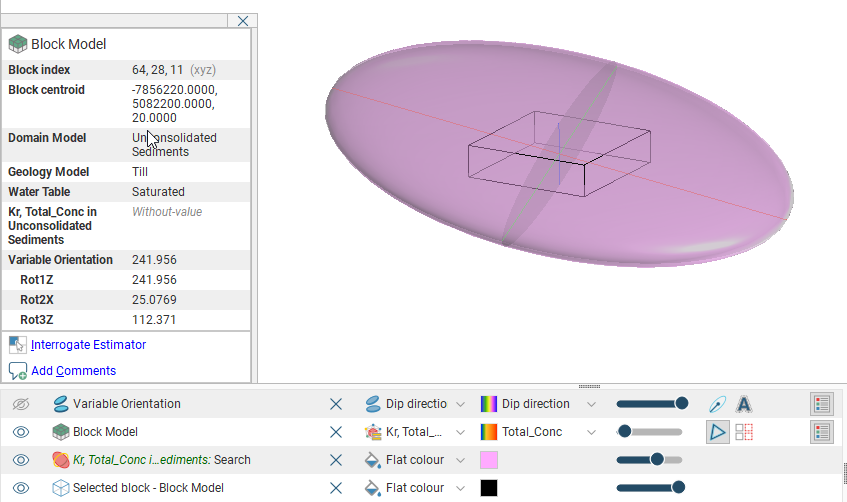
Task: Expand the Total_Conc colourmap dropdown
Action: point(590,432)
